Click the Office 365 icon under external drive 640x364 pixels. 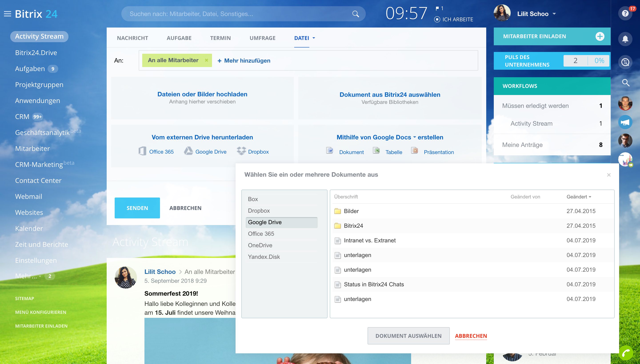[142, 151]
